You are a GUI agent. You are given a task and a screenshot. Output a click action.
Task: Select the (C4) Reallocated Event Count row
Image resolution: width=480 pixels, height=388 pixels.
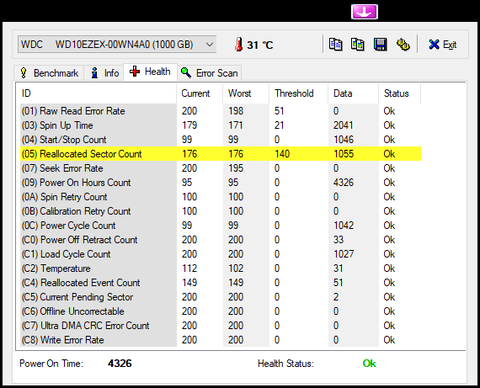coord(220,283)
